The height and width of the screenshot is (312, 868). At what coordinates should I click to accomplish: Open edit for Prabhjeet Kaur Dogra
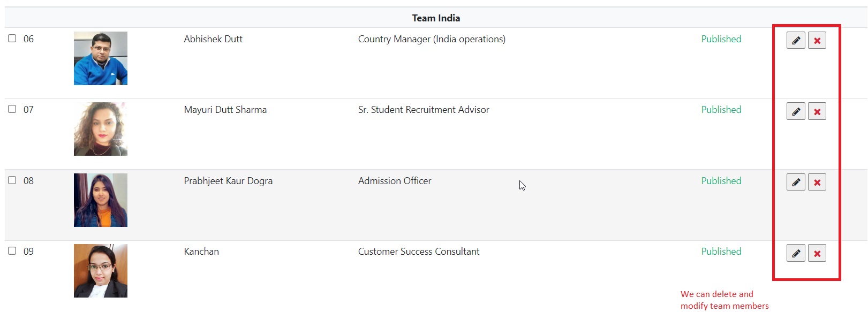point(796,182)
